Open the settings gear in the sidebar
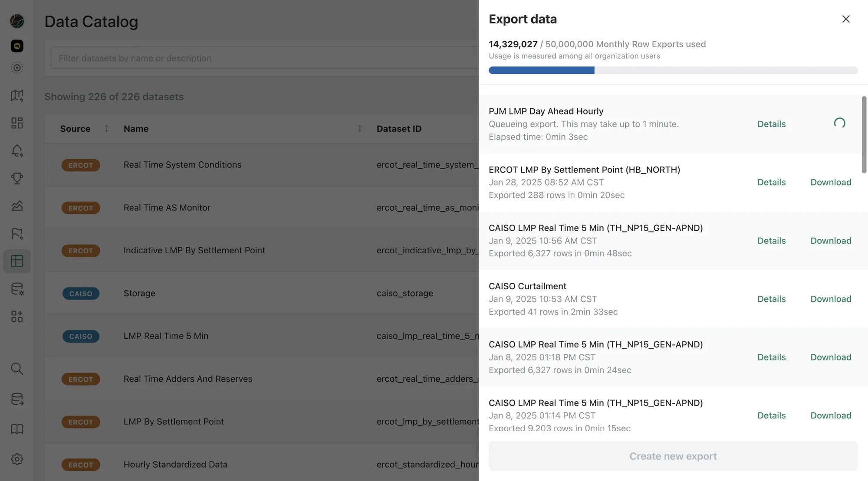The image size is (868, 481). pos(17,459)
